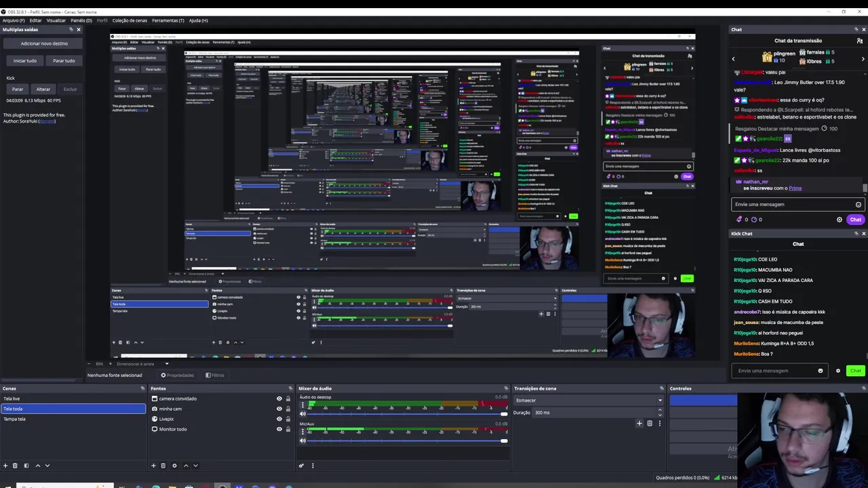Remove selected scene with the trash icon
868x488 pixels.
pyautogui.click(x=15, y=466)
